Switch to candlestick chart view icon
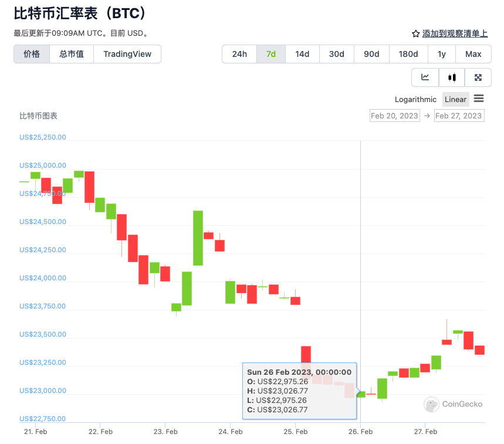Image resolution: width=504 pixels, height=444 pixels. point(452,77)
